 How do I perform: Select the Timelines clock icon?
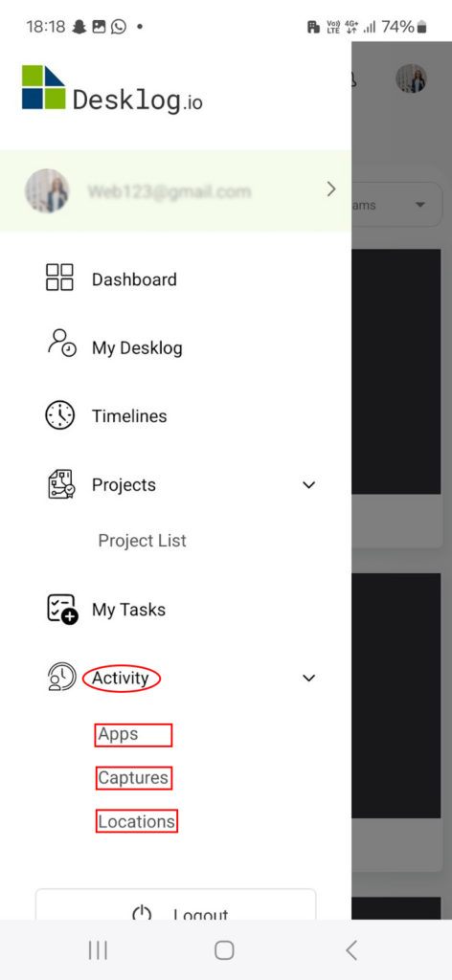point(60,415)
